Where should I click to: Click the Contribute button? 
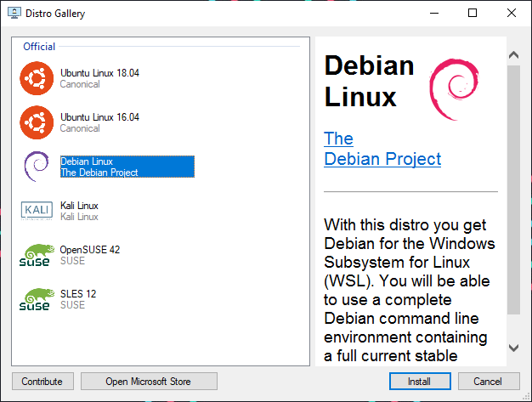(42, 382)
